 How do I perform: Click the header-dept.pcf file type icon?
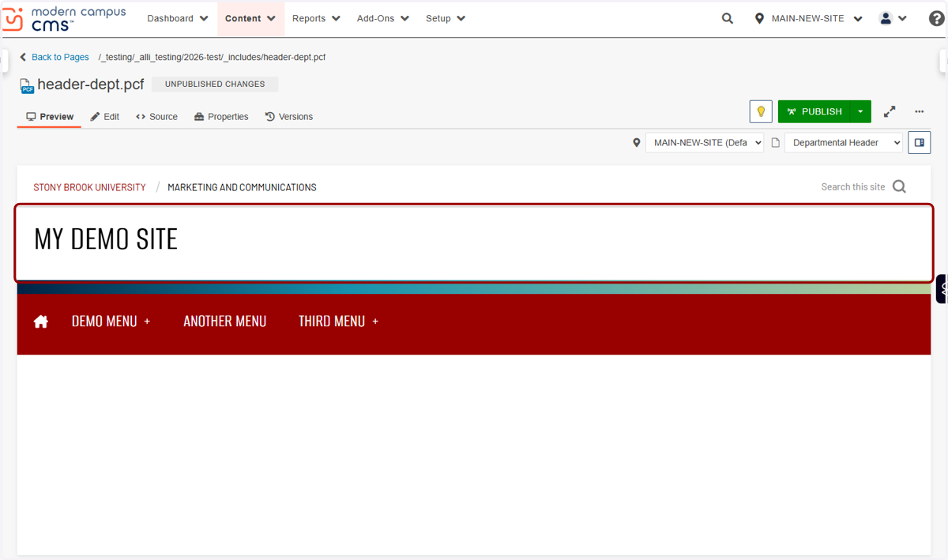pyautogui.click(x=27, y=85)
